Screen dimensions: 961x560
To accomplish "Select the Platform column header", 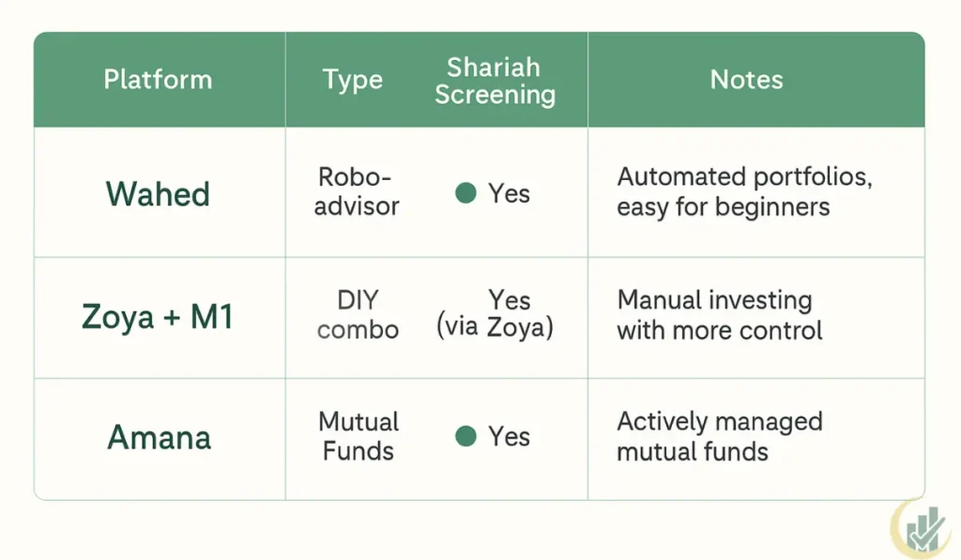I will (x=158, y=80).
